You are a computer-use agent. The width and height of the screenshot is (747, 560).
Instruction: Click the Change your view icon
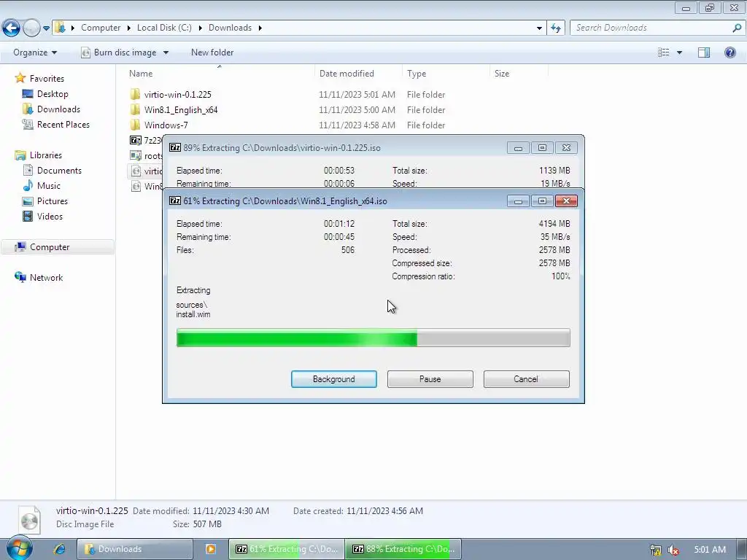point(664,52)
